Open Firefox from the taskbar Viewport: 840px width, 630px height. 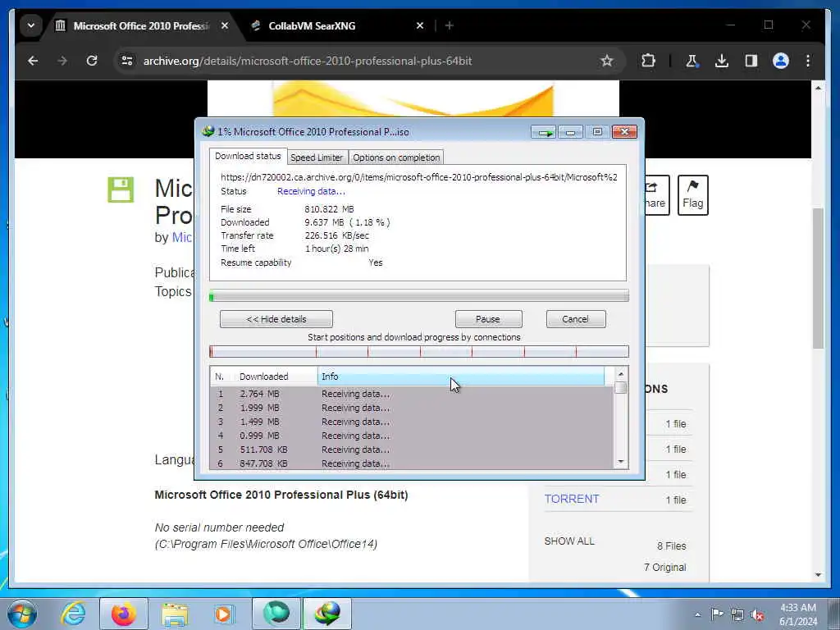[124, 614]
